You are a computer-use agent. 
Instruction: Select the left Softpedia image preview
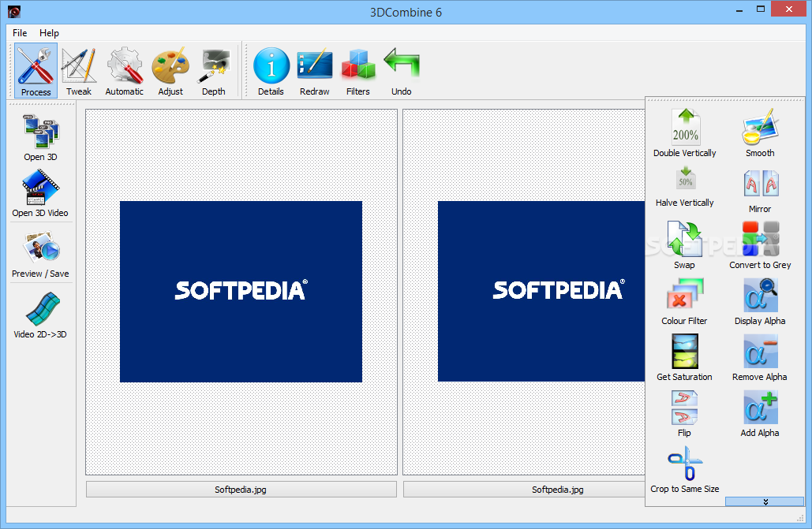click(x=241, y=292)
